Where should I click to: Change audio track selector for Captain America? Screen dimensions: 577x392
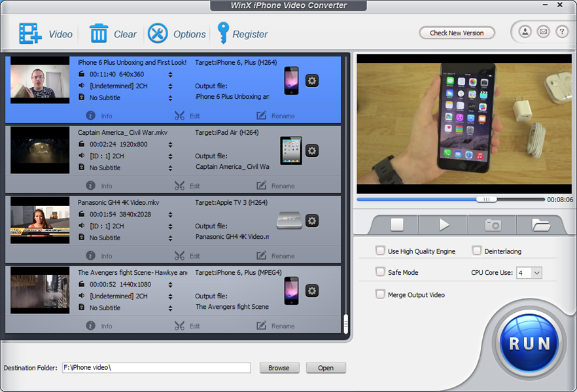pos(170,156)
